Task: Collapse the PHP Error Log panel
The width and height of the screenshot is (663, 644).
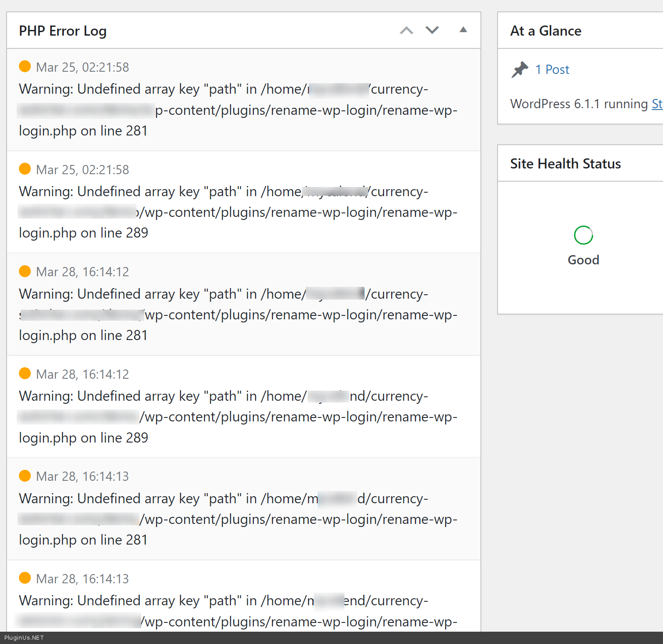Action: (463, 30)
